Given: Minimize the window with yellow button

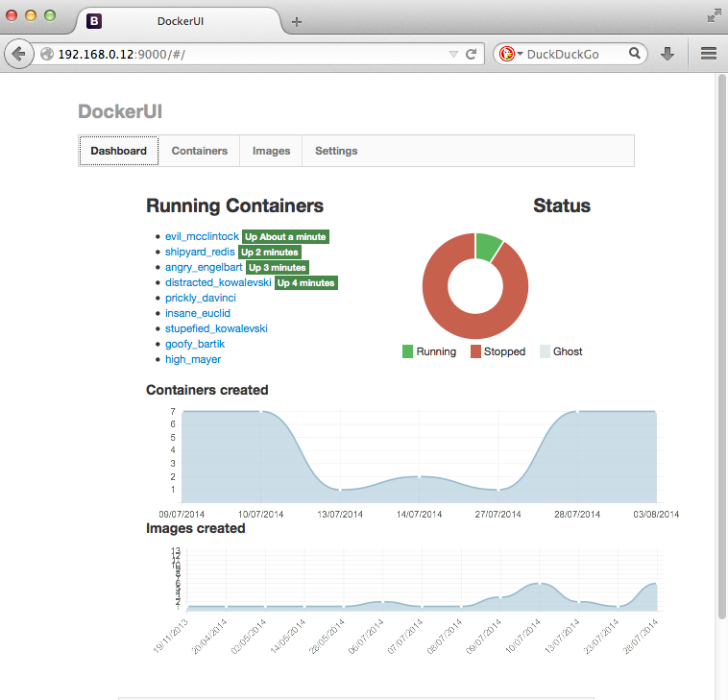Looking at the screenshot, I should (31, 15).
